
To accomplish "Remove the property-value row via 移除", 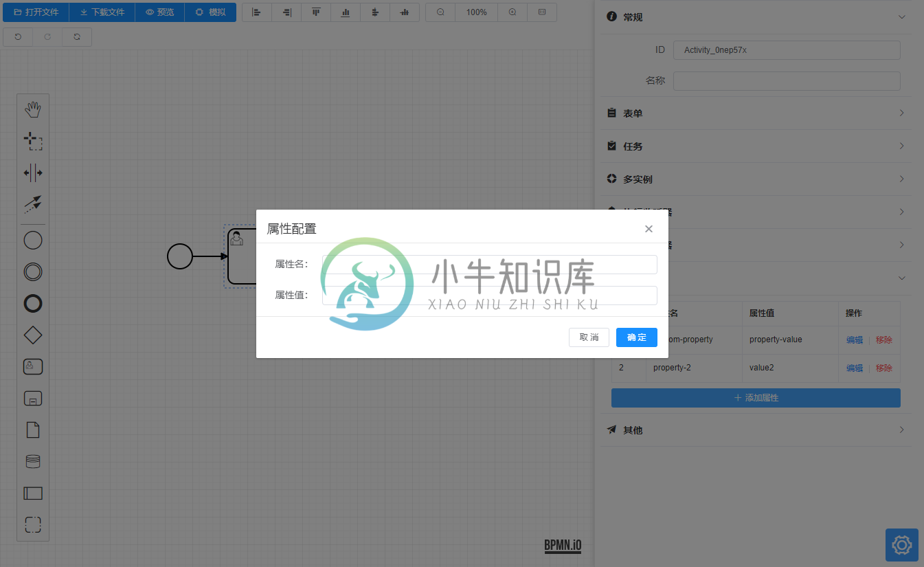I will pos(884,340).
